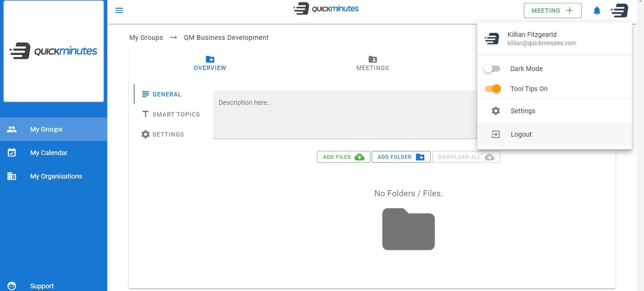Turn off the Tool Tips switch
This screenshot has height=291, width=644.
[x=493, y=89]
